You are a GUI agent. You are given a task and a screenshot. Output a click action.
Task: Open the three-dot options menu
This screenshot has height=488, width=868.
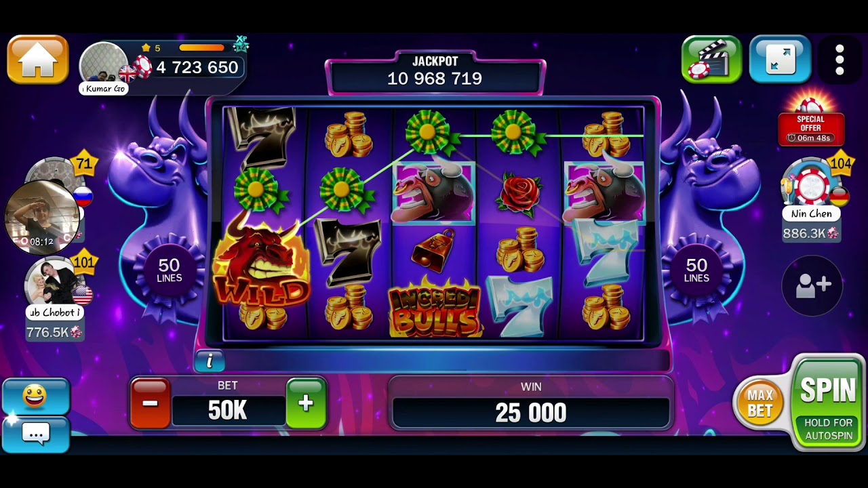[x=840, y=60]
